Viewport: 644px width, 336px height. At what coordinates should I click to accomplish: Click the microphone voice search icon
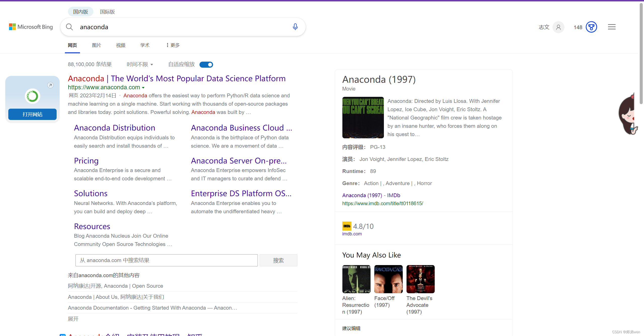pos(295,27)
